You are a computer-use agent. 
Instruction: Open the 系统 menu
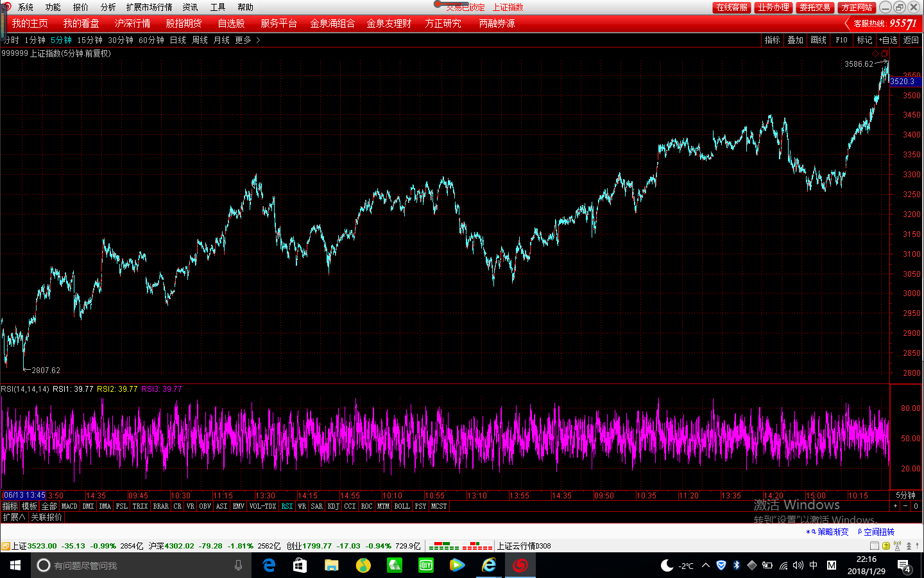tap(25, 7)
